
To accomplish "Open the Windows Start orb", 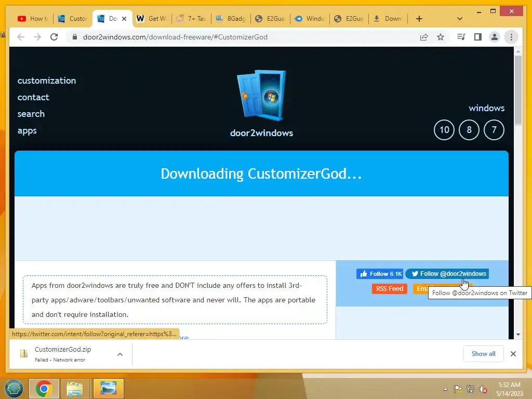I will tap(14, 389).
